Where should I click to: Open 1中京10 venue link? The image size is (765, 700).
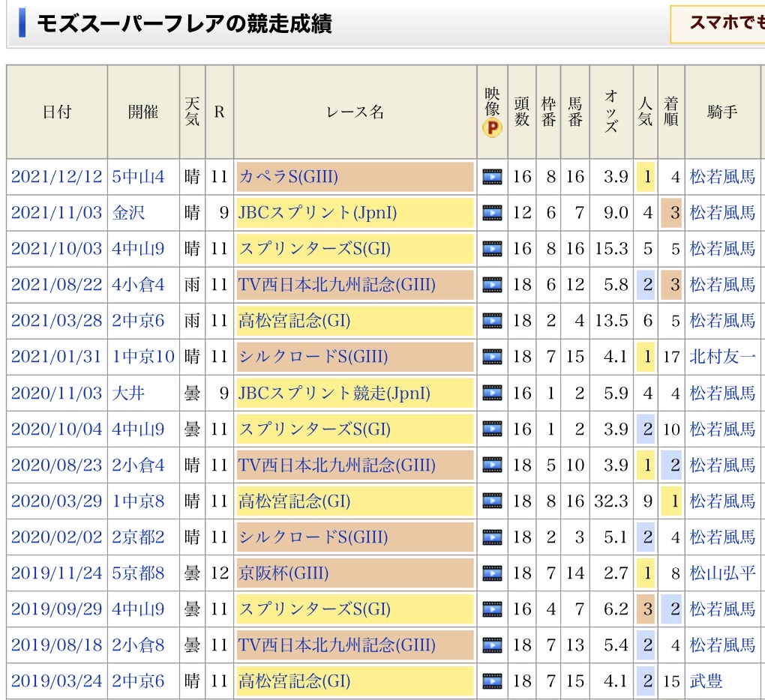pos(143,357)
